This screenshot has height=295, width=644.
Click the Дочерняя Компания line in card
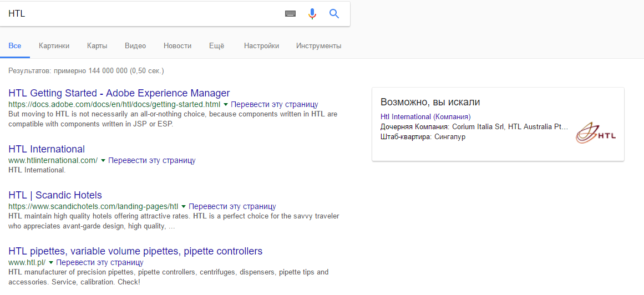point(474,127)
